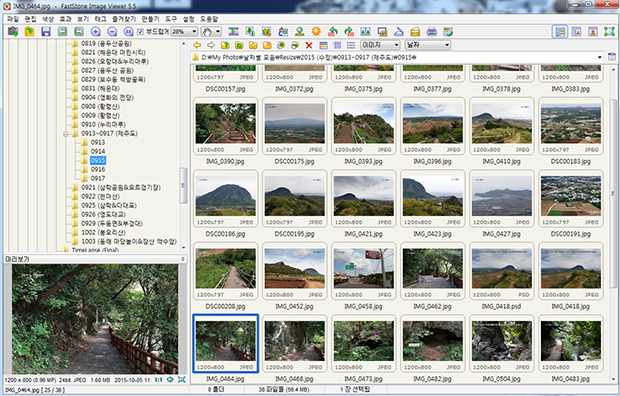
Task: Switch to thumbnails view style icon
Action: (323, 45)
